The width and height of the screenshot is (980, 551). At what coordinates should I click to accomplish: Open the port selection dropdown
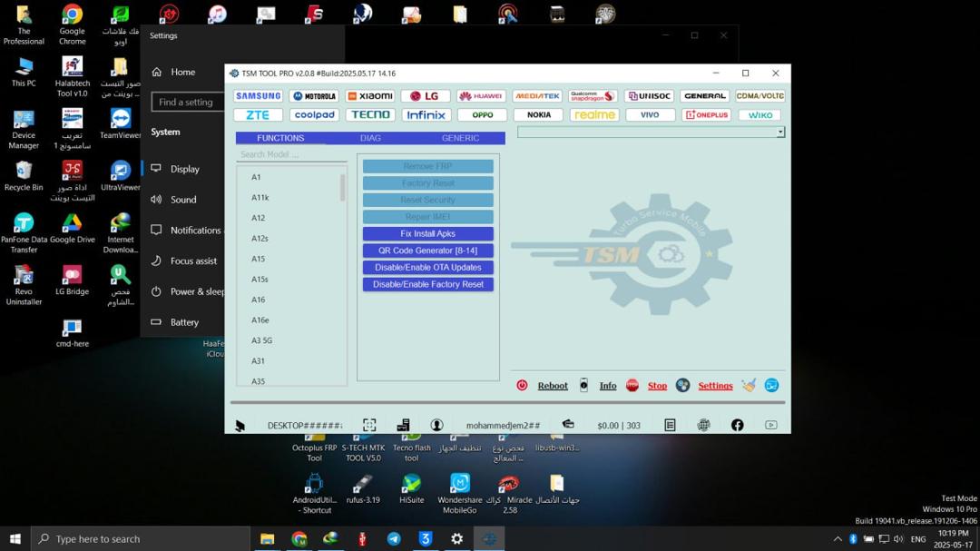(x=651, y=132)
